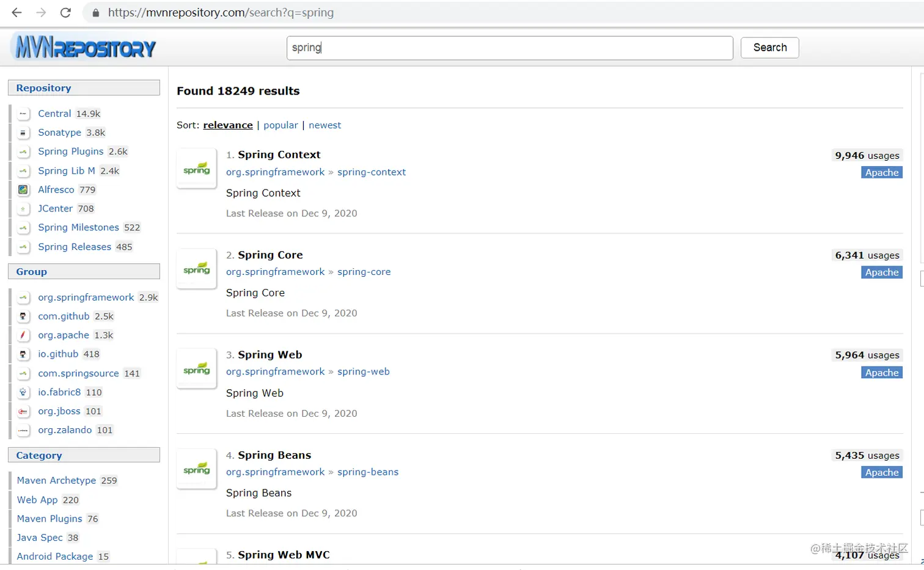
Task: Open the Spring Beans result title
Action: tap(274, 455)
